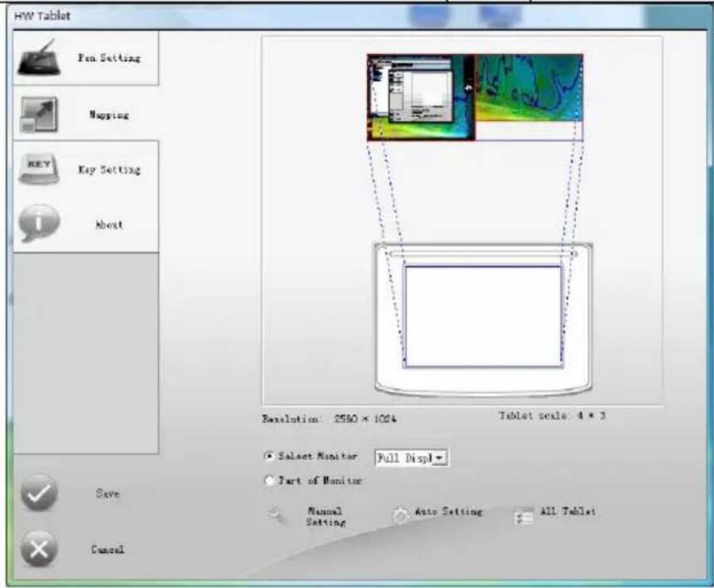Click the Save checkmark icon

tap(39, 493)
